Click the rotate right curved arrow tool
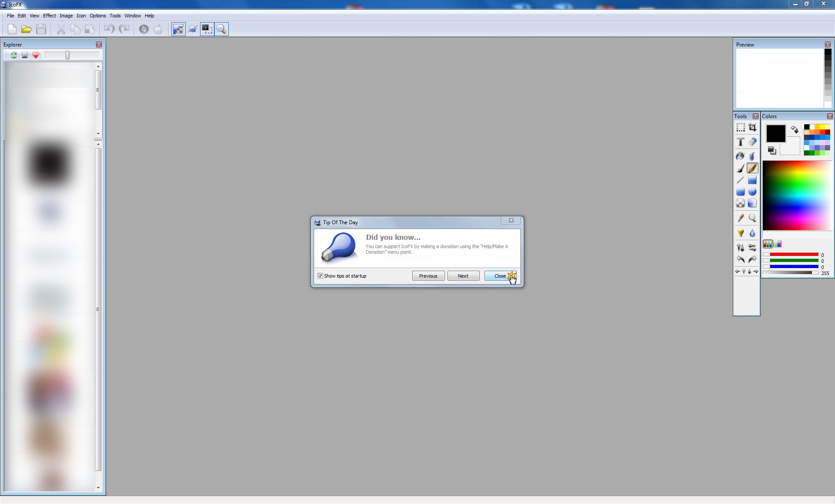 pos(752,259)
